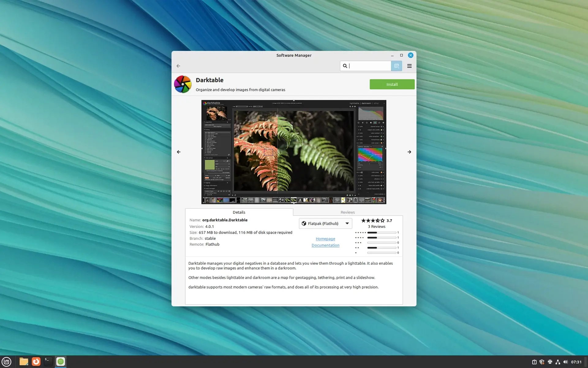This screenshot has width=588, height=368.
Task: Launch Firefox from the taskbar
Action: coord(36,362)
